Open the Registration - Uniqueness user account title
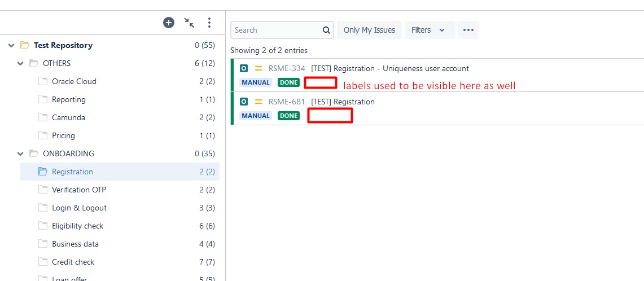 tap(390, 69)
